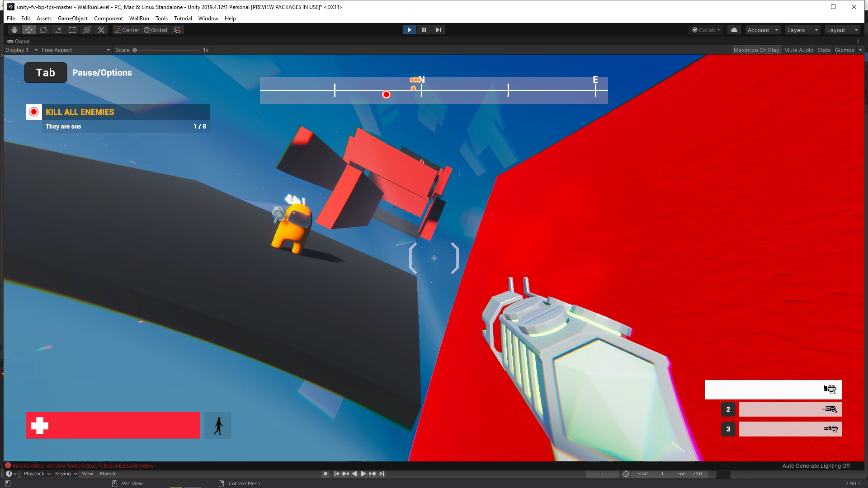Image resolution: width=868 pixels, height=488 pixels.
Task: Open the Layers dropdown
Action: click(x=803, y=30)
